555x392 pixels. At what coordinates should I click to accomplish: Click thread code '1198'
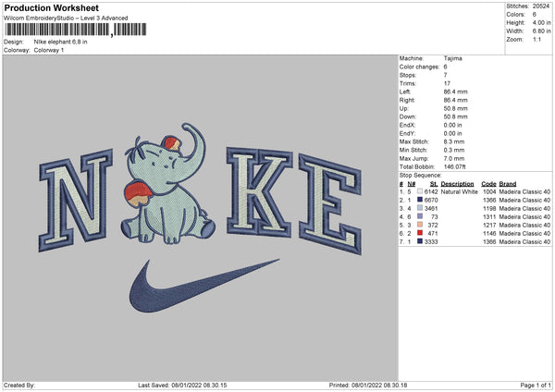tap(489, 208)
